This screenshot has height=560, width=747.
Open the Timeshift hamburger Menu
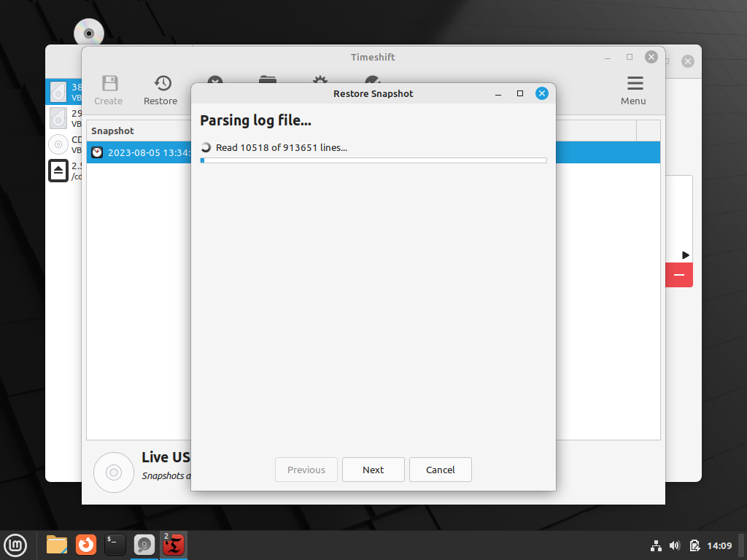pos(634,90)
